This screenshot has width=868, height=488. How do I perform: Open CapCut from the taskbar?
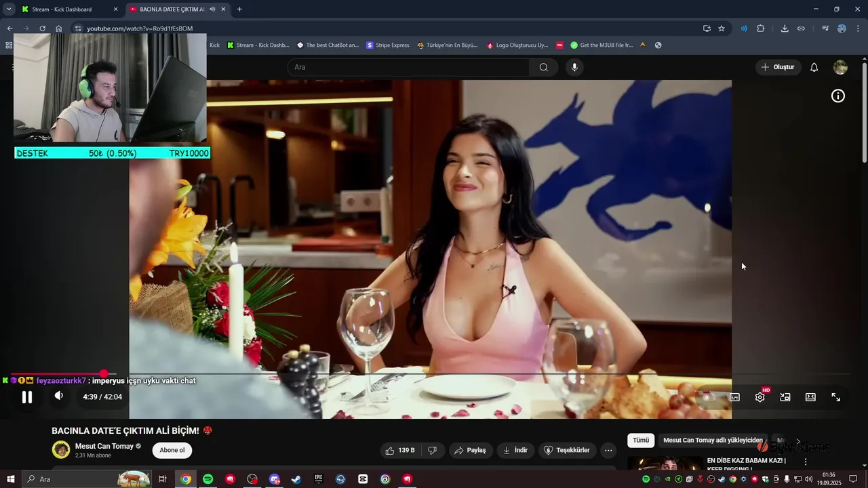363,479
